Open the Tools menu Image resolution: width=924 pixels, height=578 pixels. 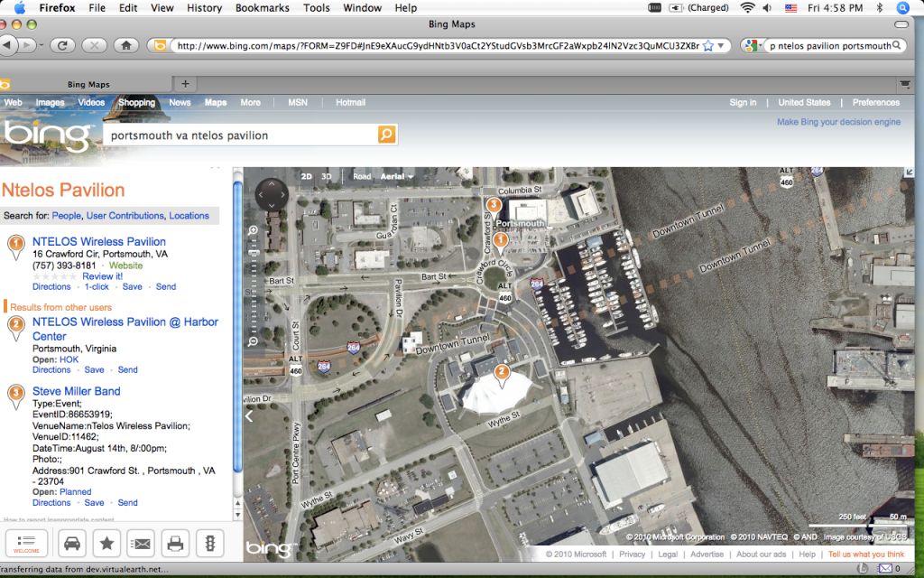[x=317, y=7]
